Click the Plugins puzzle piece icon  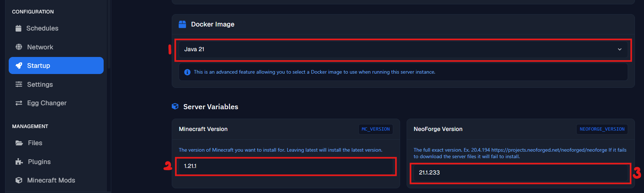point(19,162)
